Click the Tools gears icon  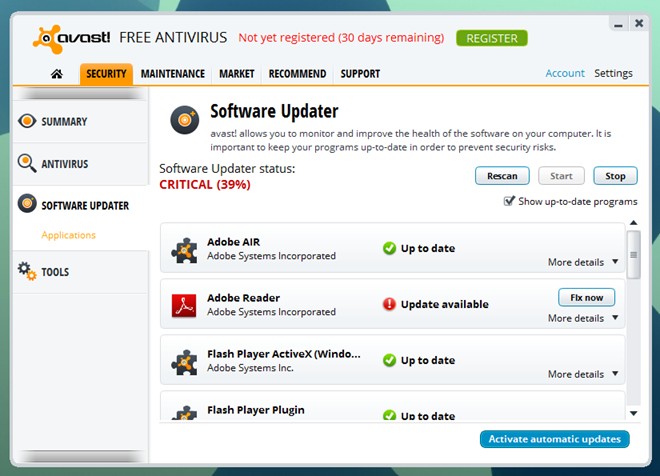(x=27, y=271)
